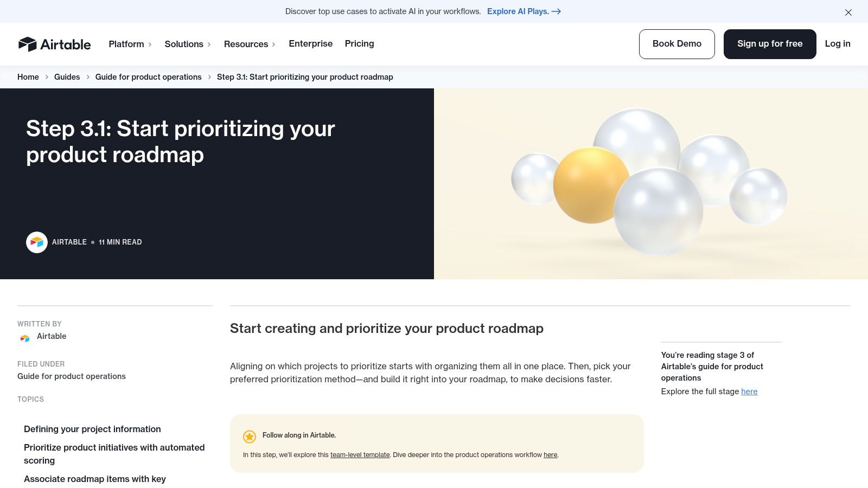The height and width of the screenshot is (488, 868).
Task: Select Enterprise in the navigation menu
Action: coord(310,44)
